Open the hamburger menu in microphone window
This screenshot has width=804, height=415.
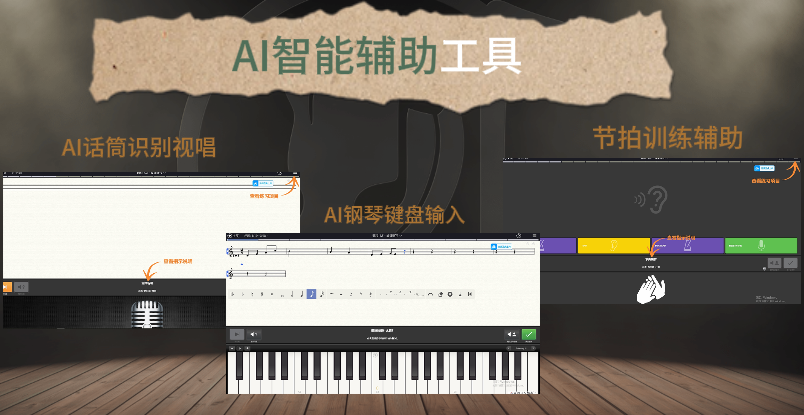click(295, 173)
